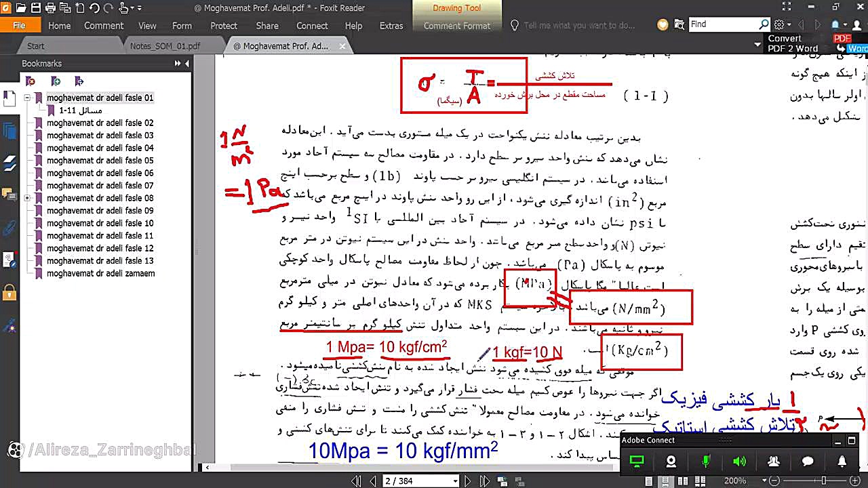868x488 pixels.
Task: Open the Security lock icon in left sidebar
Action: click(x=9, y=293)
